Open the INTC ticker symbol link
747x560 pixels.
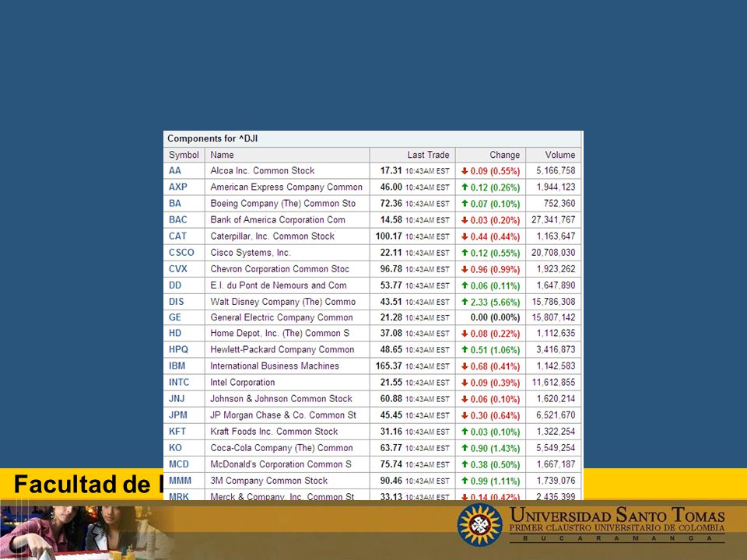click(x=179, y=382)
